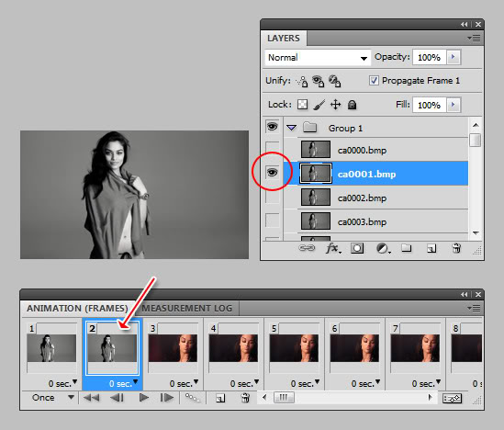Hide Group 1 visibility eye
This screenshot has width=504, height=430.
tap(273, 127)
